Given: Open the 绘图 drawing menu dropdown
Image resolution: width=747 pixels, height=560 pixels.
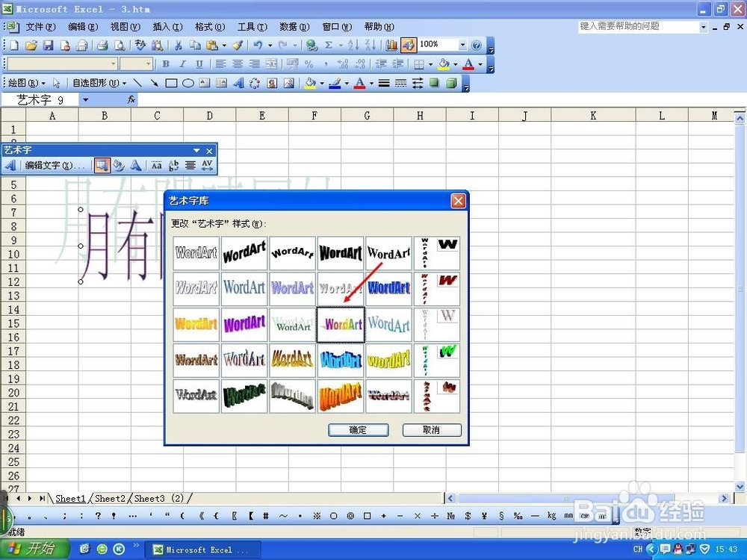Looking at the screenshot, I should point(26,84).
